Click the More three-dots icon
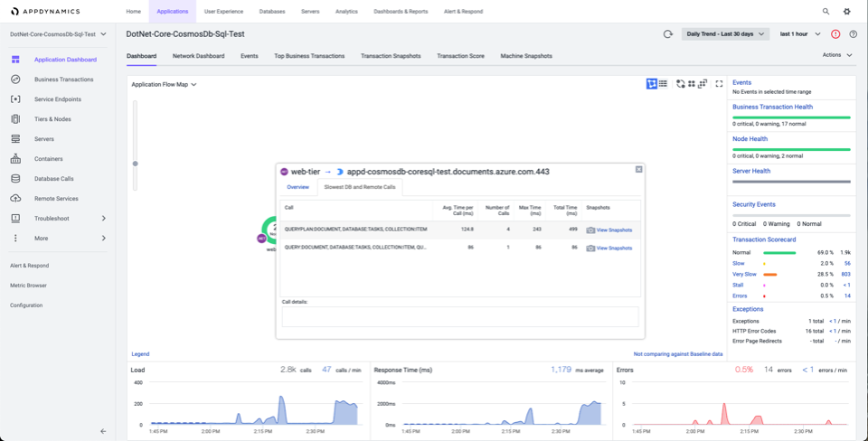 pyautogui.click(x=15, y=238)
